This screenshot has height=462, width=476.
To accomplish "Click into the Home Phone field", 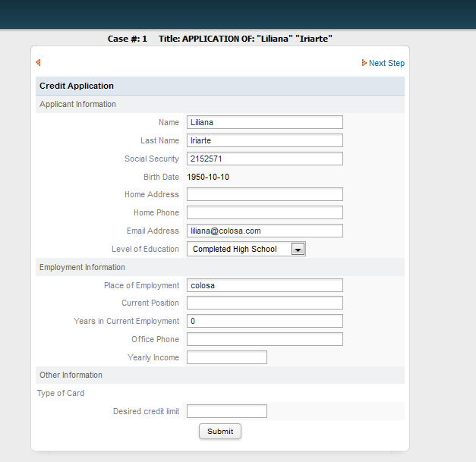I will 264,212.
